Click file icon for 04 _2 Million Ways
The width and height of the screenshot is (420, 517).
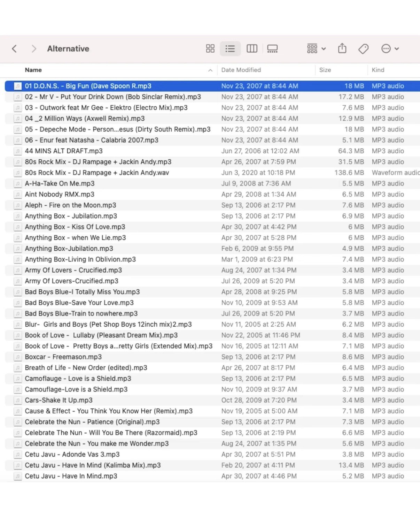coord(17,119)
